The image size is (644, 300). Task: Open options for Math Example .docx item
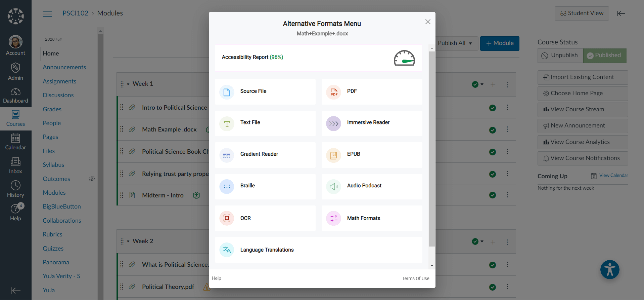click(507, 129)
